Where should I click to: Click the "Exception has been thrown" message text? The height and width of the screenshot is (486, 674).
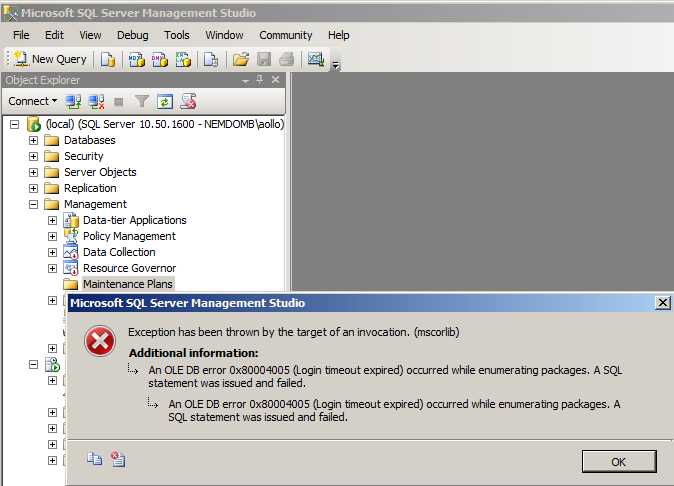coord(294,332)
